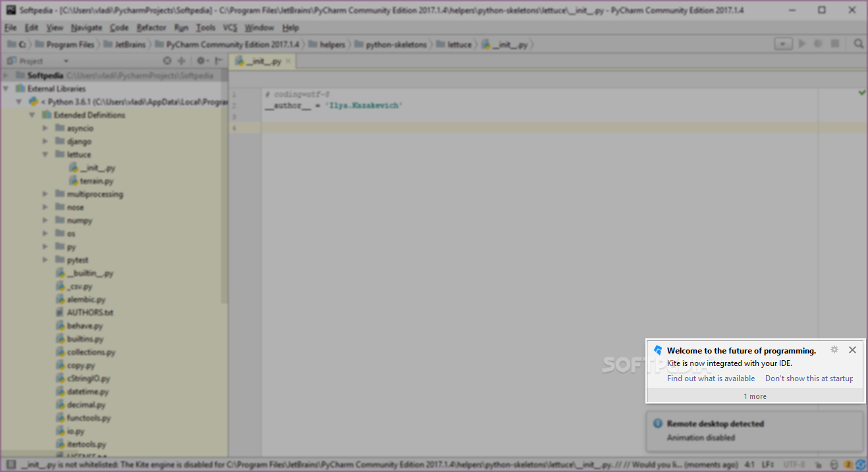
Task: Open the Tools menu
Action: pyautogui.click(x=205, y=28)
